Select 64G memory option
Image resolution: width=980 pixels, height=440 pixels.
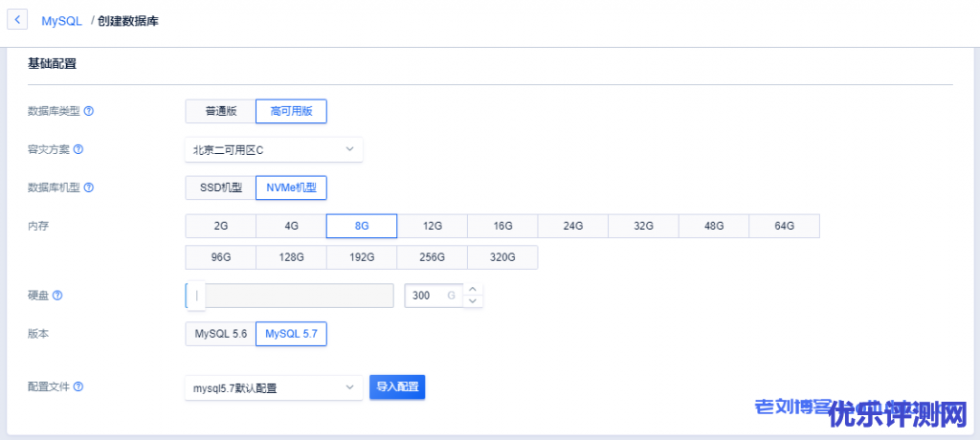pos(784,226)
